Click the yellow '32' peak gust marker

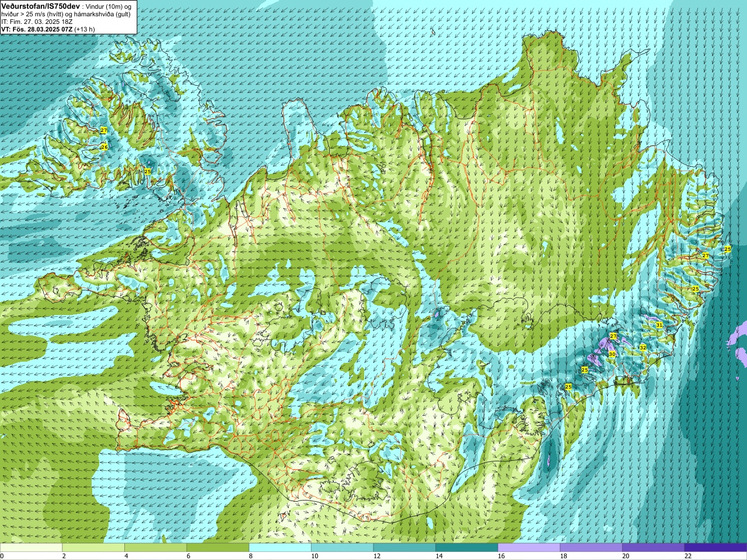click(643, 347)
